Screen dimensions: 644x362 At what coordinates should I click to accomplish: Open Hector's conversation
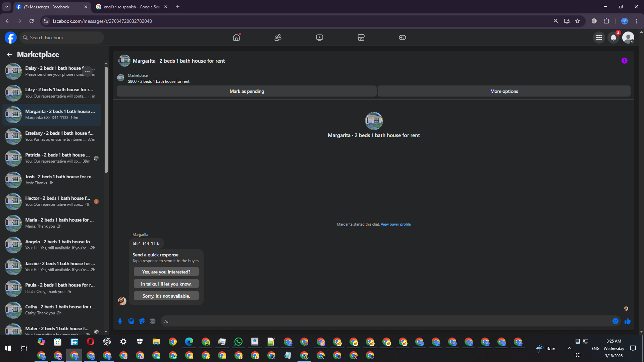(52, 201)
